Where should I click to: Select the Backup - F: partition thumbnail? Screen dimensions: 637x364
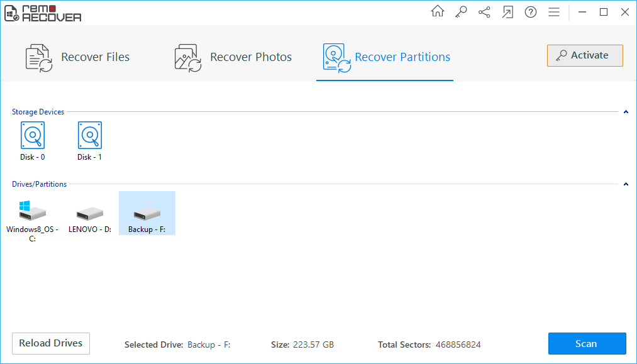tap(147, 212)
